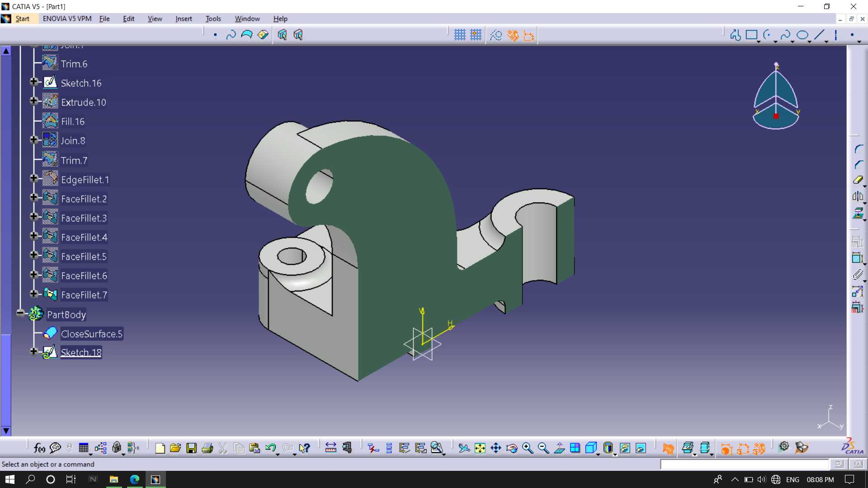Select FaceFillet.4 label in the tree

(x=84, y=237)
